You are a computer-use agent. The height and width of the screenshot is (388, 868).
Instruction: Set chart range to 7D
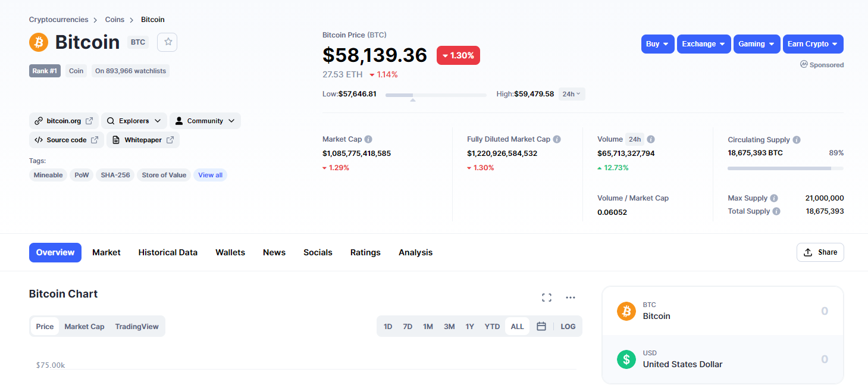coord(408,326)
